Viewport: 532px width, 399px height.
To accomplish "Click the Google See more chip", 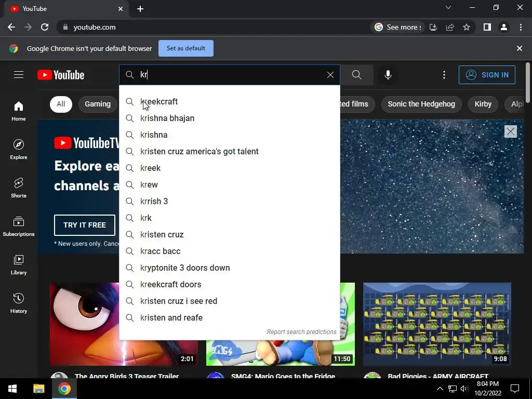I will click(x=397, y=27).
